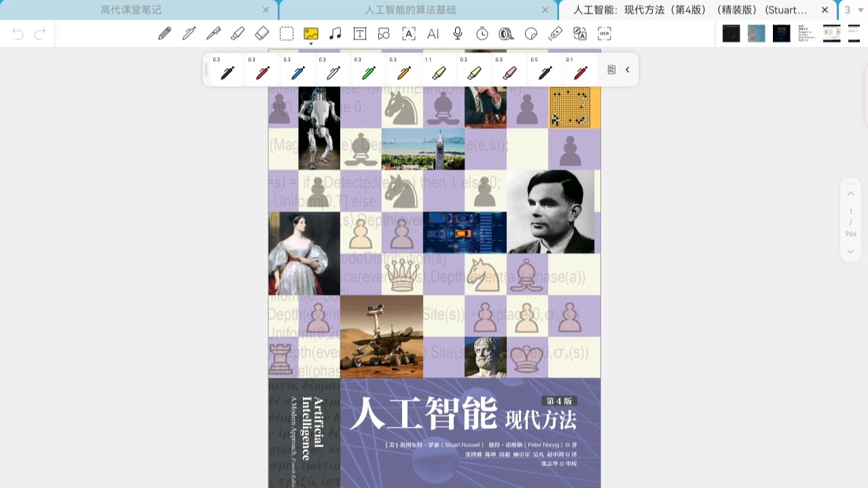Run the OCR tool

pos(604,33)
